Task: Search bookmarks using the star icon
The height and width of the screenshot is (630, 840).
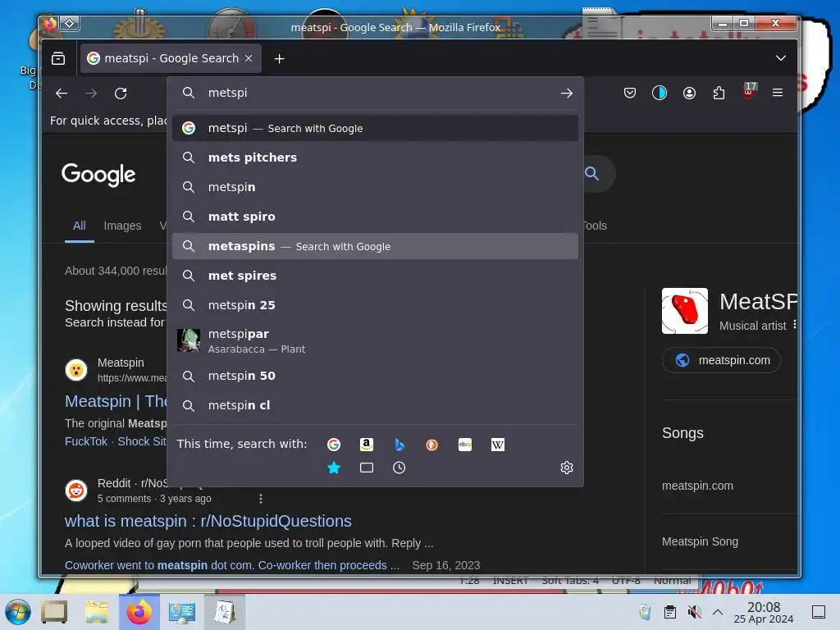Action: pyautogui.click(x=334, y=468)
